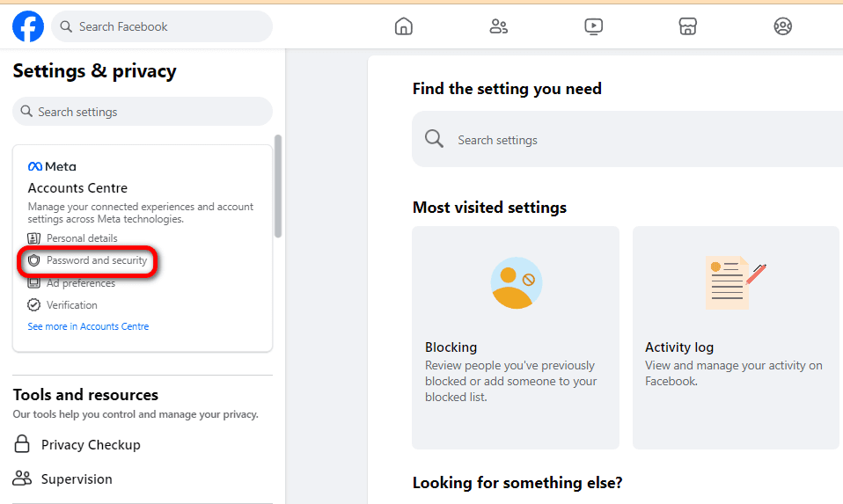
Task: Click the Supervision people icon
Action: click(22, 478)
